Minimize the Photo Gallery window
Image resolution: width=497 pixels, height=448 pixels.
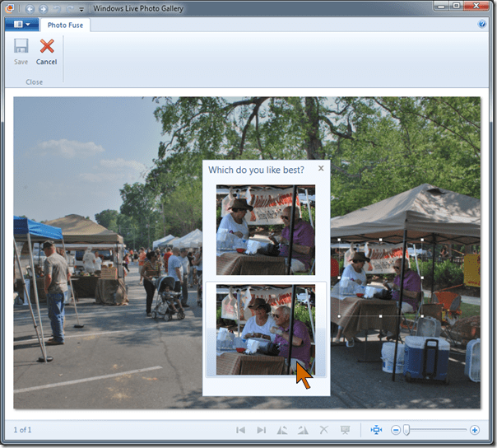click(x=441, y=6)
